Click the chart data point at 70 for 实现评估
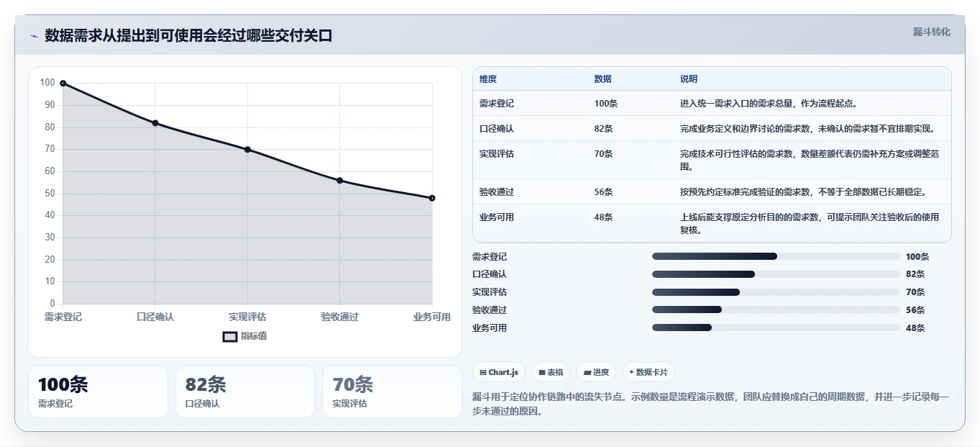The image size is (980, 447). pos(247,150)
